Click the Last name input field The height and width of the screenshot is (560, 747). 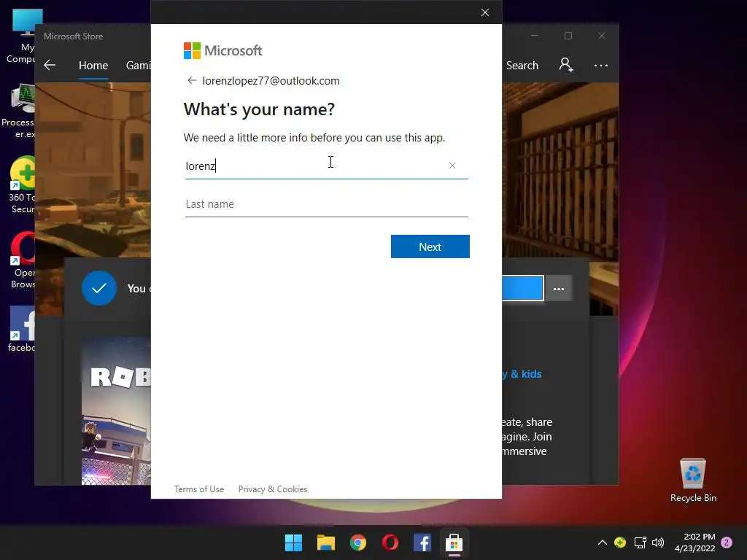(326, 204)
